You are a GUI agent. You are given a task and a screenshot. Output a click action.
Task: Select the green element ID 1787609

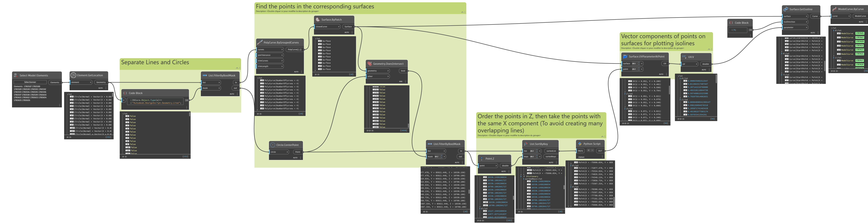[860, 41]
